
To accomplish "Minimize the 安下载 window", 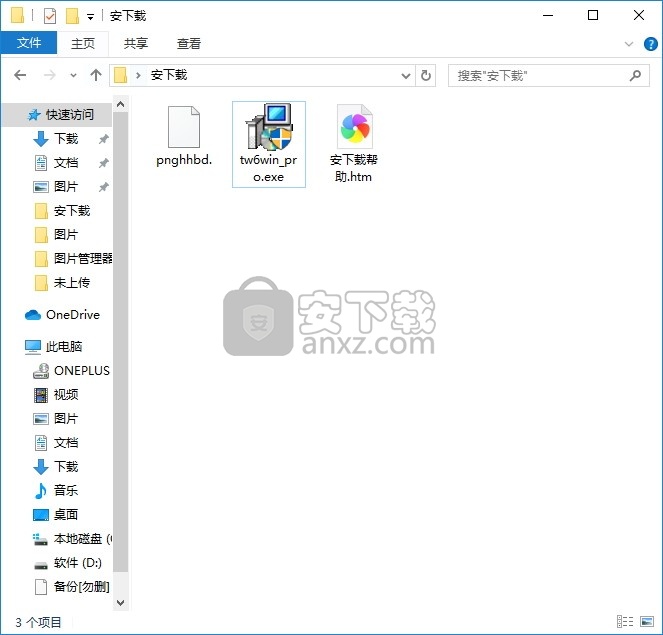I will click(x=548, y=15).
